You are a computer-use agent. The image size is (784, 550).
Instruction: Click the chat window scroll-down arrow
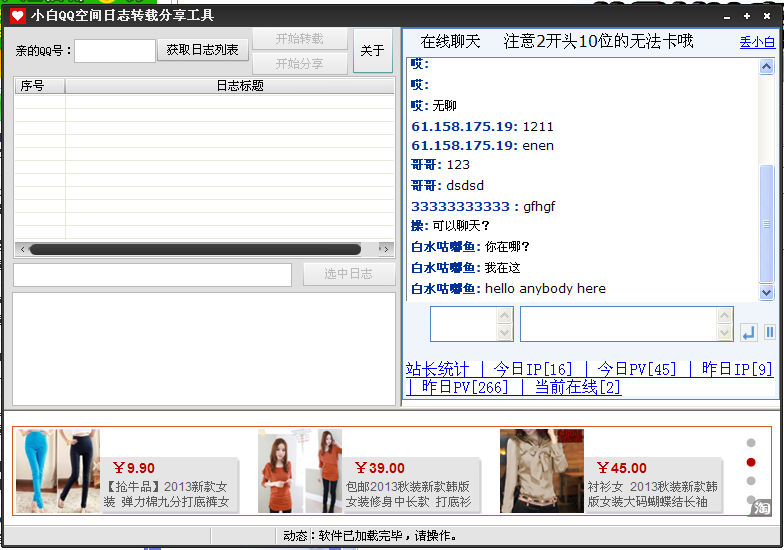[766, 292]
